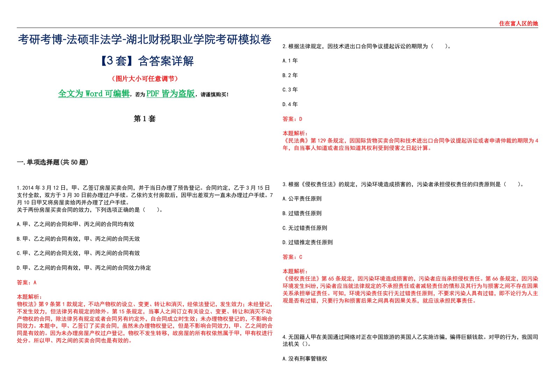Click 本题解析 label under question 1
Viewport: 555px width, 392px height.
click(29, 297)
